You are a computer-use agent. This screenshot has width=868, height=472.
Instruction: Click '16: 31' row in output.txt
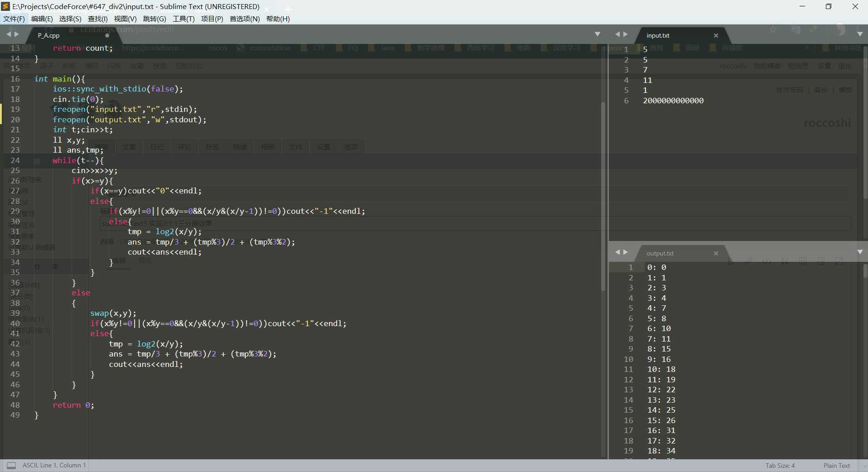click(661, 430)
